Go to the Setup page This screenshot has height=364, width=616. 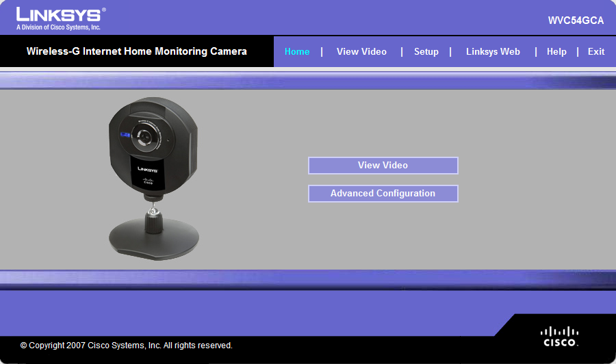(426, 52)
